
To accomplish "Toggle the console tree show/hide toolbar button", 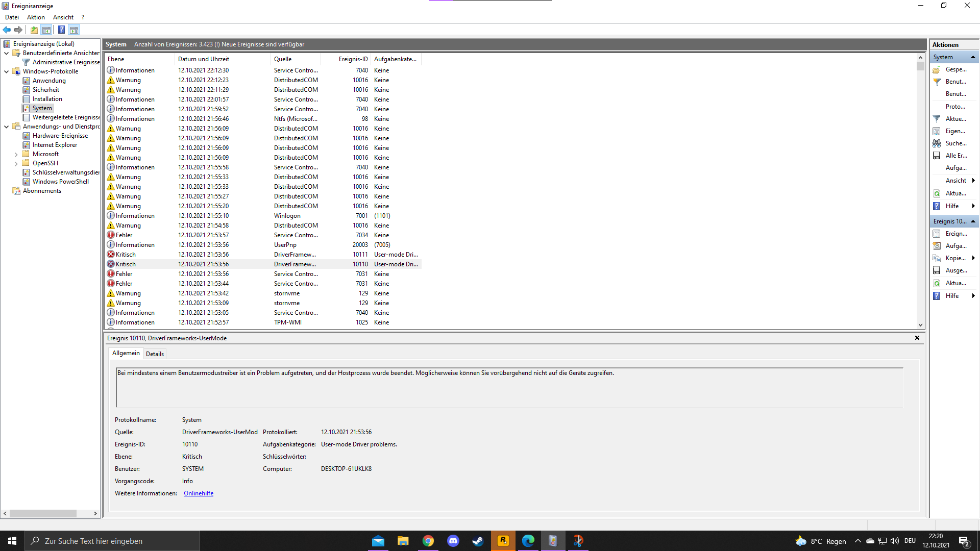I will [46, 30].
